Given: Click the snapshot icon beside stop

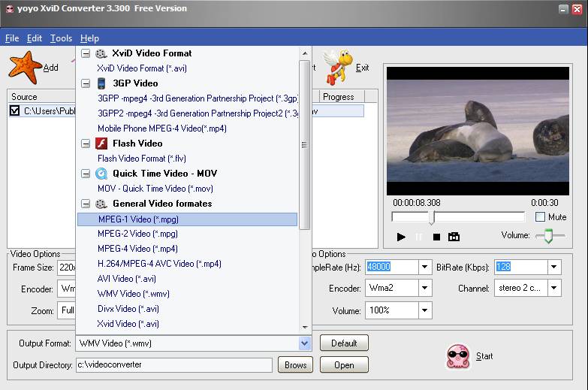Looking at the screenshot, I should 454,237.
